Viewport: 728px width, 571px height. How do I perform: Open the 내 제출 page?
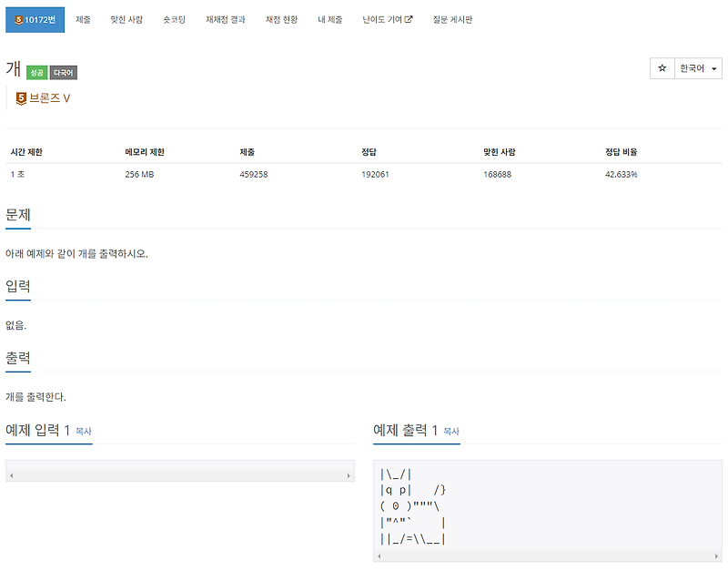pyautogui.click(x=328, y=18)
